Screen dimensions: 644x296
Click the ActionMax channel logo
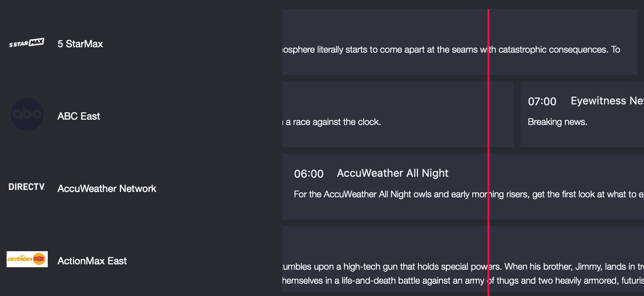point(27,259)
